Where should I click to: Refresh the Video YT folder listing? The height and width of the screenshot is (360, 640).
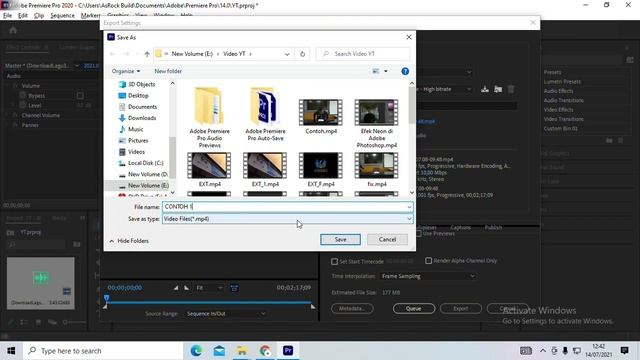[x=302, y=54]
